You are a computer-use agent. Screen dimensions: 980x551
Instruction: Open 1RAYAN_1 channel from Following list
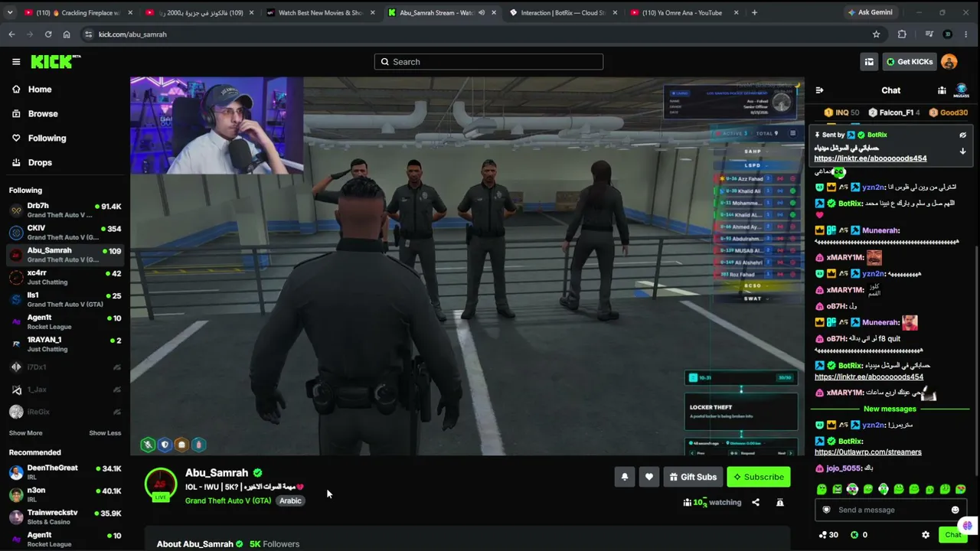coord(65,344)
